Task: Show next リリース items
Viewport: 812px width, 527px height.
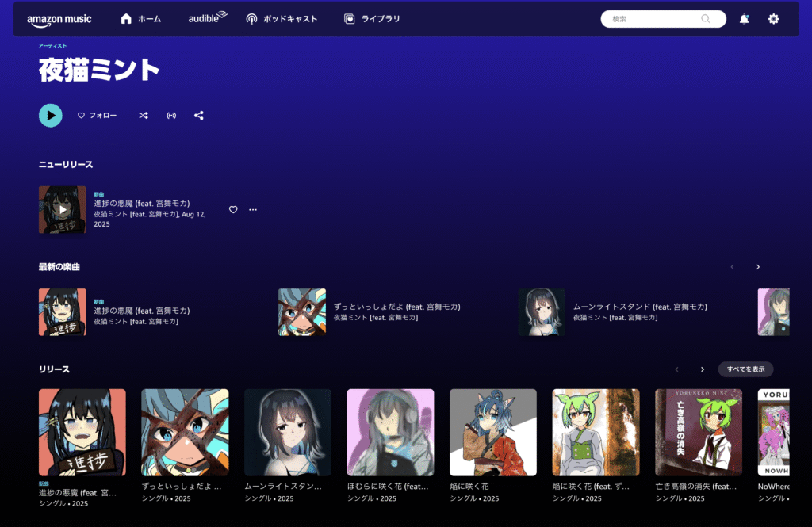Action: coord(703,369)
